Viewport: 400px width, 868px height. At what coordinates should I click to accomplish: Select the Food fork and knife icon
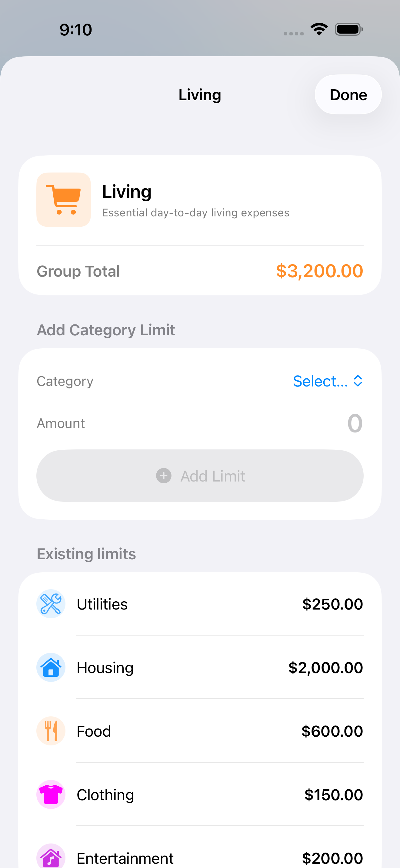pos(51,731)
